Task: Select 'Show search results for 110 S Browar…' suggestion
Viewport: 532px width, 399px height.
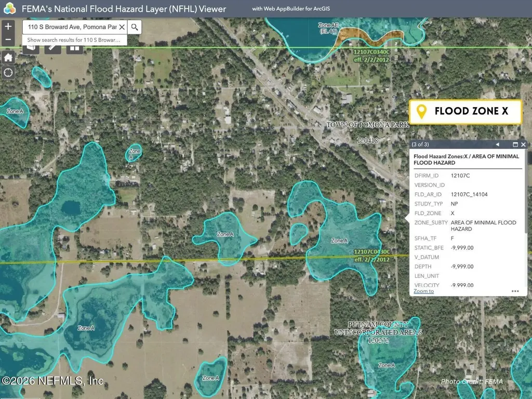Action: [75, 39]
